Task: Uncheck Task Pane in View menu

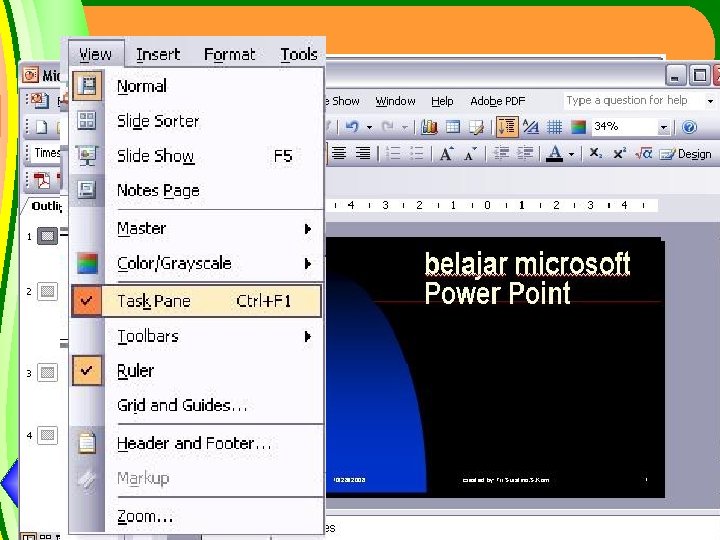Action: pyautogui.click(x=197, y=301)
